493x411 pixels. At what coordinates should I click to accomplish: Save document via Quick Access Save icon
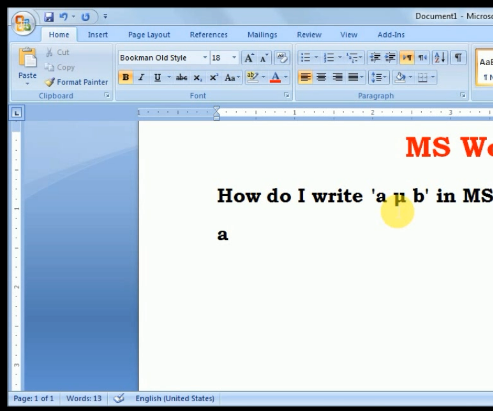pos(49,17)
